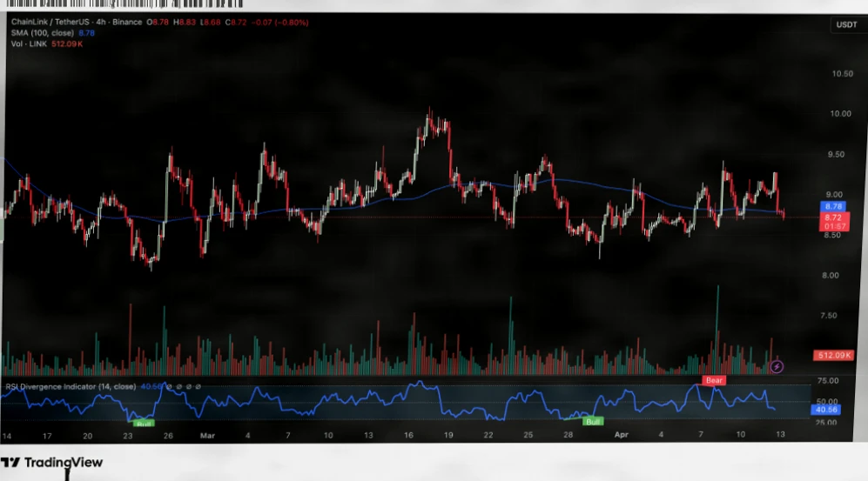Click the 75.00 RSI scale label

(828, 382)
